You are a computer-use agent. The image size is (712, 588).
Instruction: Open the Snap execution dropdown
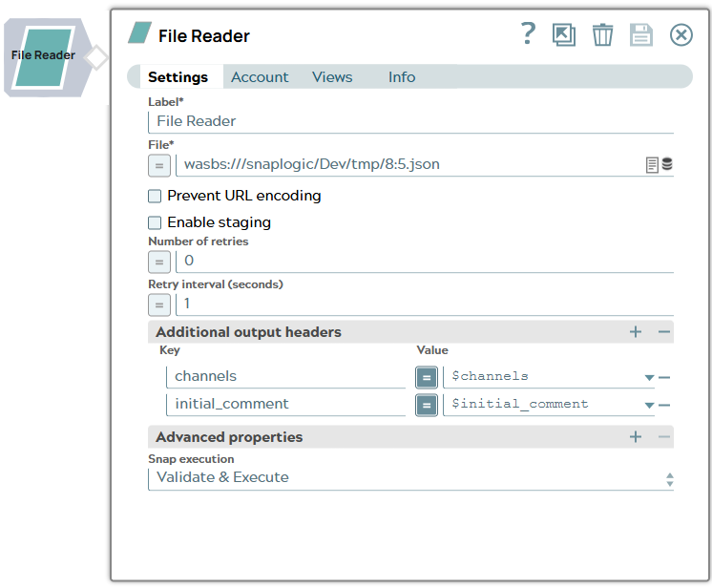click(x=410, y=477)
